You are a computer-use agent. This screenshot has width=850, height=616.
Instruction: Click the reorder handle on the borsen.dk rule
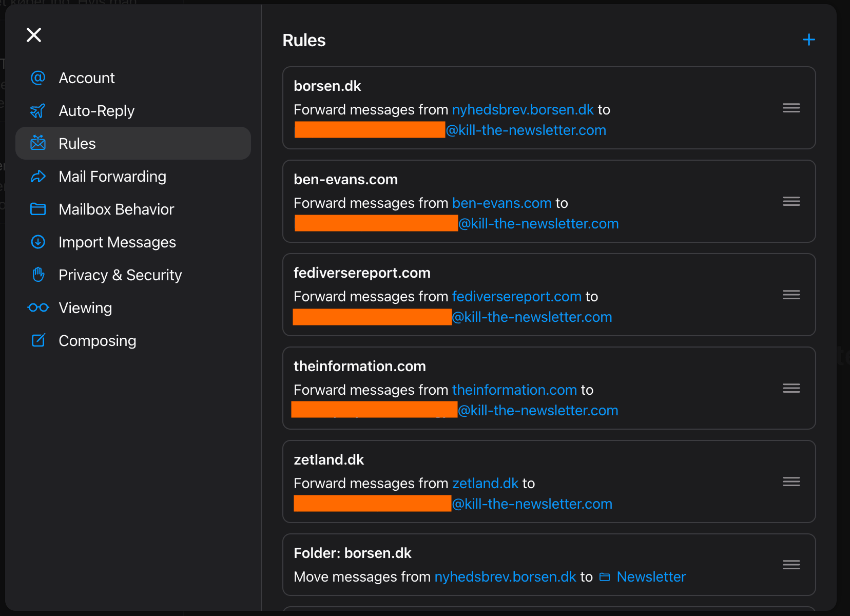791,108
